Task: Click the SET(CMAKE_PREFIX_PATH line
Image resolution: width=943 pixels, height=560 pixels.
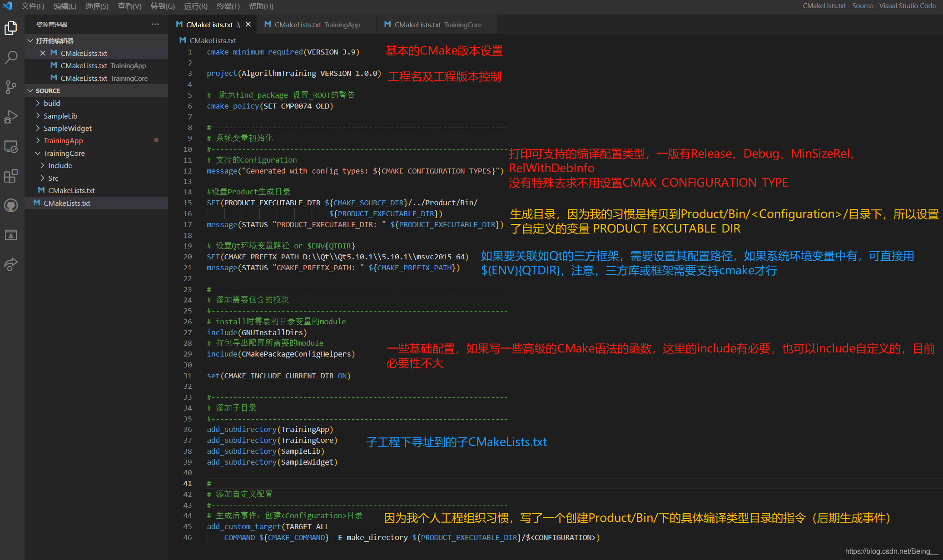Action: (337, 257)
